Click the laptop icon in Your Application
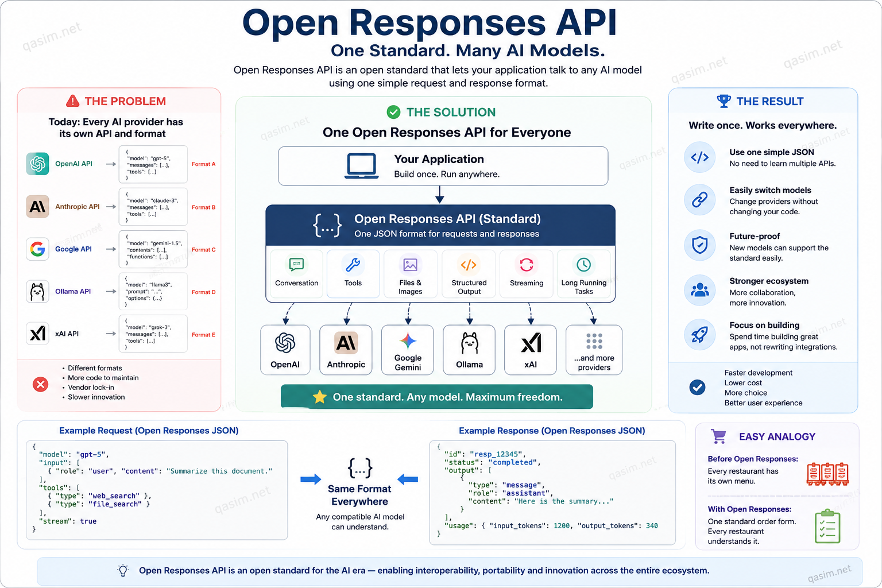Screen dimensions: 882x588 tap(362, 166)
